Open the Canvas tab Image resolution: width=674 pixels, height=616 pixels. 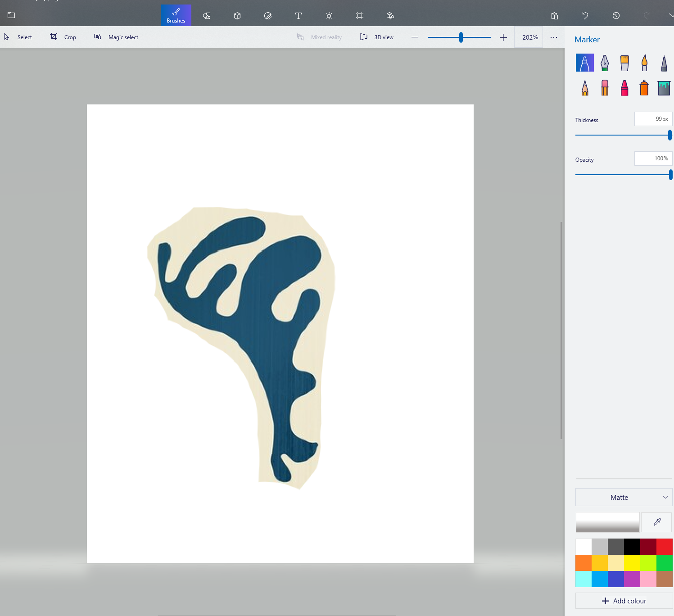click(359, 16)
